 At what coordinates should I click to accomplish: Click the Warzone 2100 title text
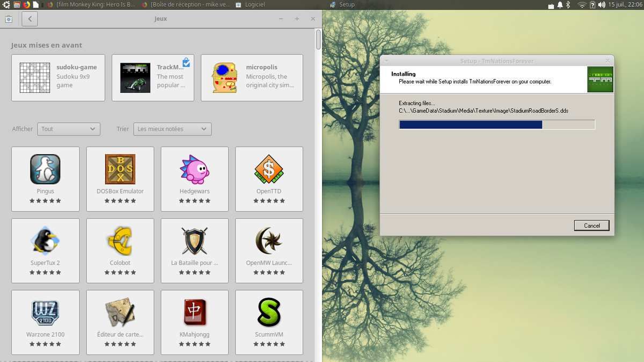pos(45,335)
